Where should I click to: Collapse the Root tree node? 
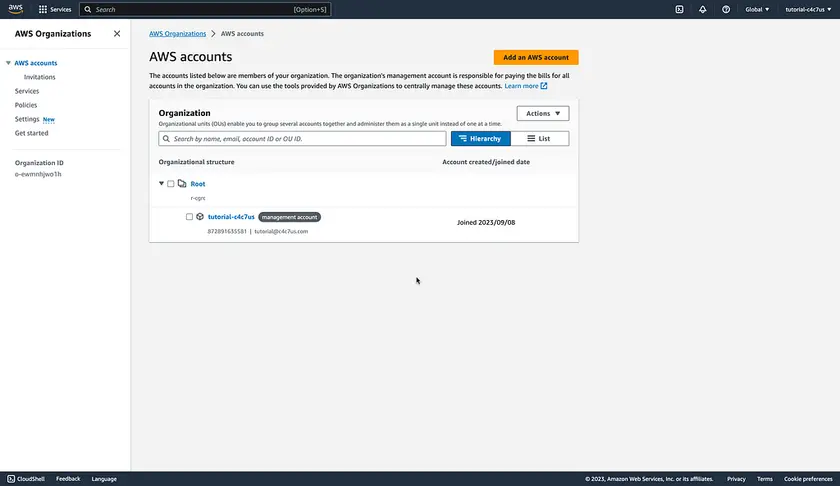pos(161,183)
